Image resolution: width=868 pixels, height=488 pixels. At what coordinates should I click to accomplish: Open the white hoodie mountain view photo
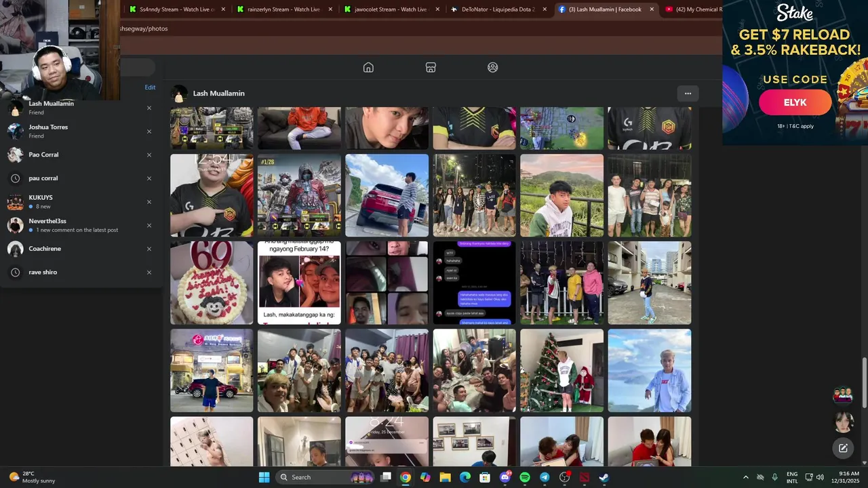(561, 195)
